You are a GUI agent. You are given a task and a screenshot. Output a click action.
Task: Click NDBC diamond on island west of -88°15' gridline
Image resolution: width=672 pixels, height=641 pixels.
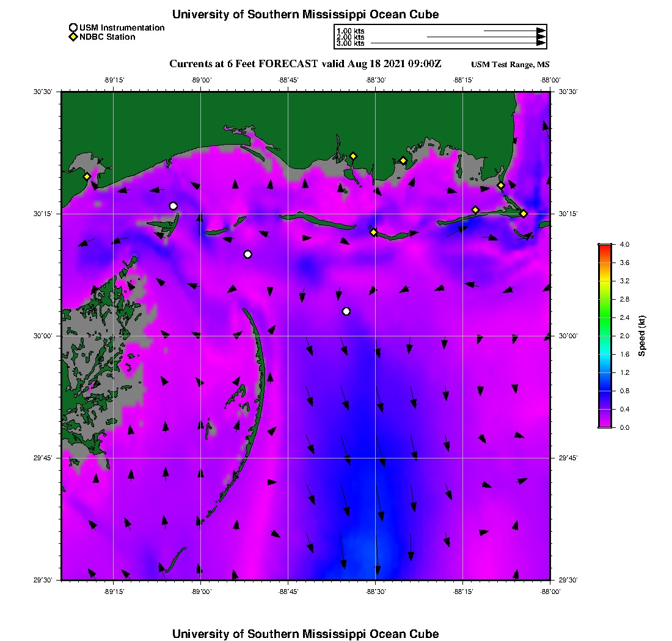point(475,210)
